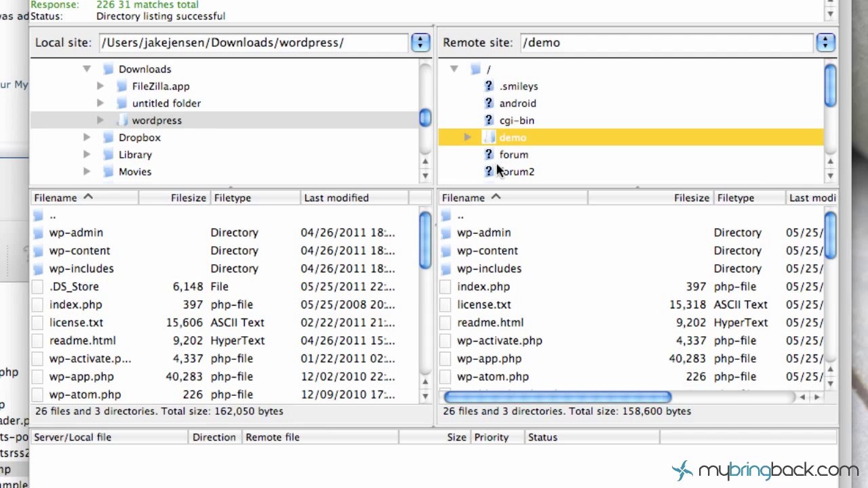This screenshot has height=488, width=868.
Task: Click the folder icon of remote wp-includes
Action: [446, 268]
